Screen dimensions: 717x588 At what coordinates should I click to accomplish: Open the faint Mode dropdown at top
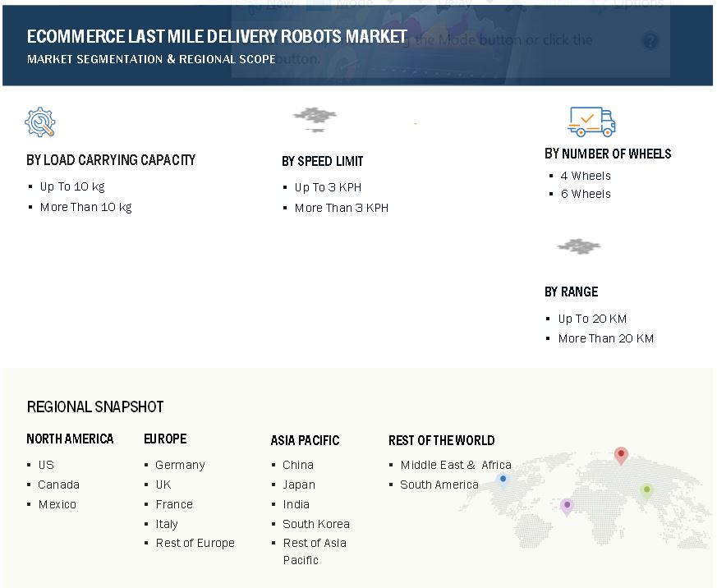355,4
